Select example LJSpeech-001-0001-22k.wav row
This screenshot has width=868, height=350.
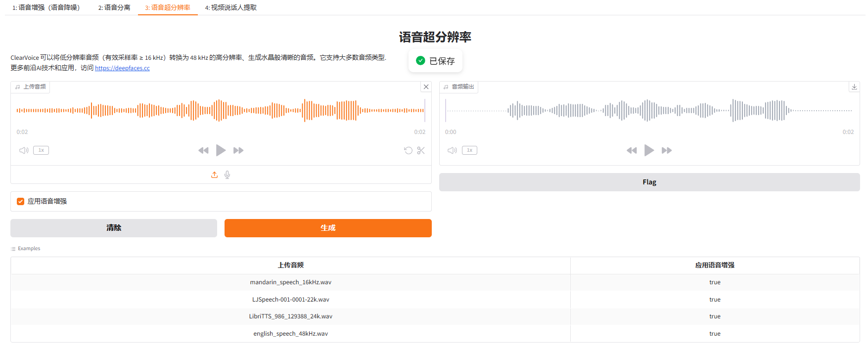(x=290, y=300)
